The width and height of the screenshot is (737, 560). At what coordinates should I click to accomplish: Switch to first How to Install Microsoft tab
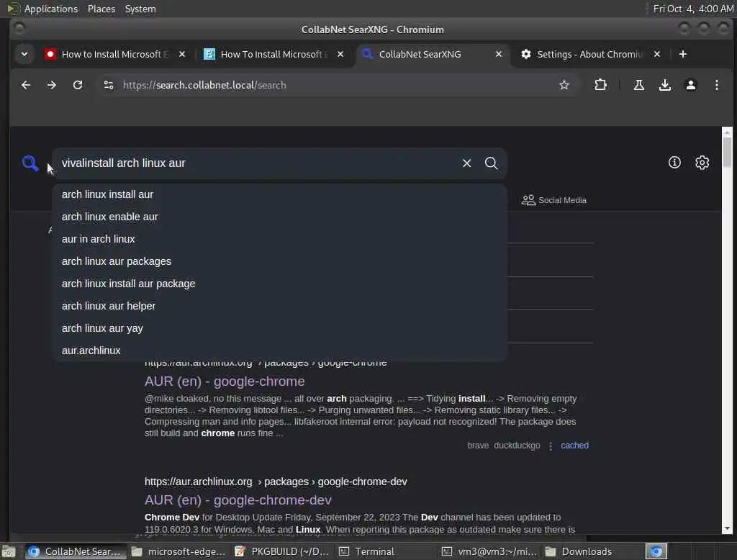pos(115,54)
